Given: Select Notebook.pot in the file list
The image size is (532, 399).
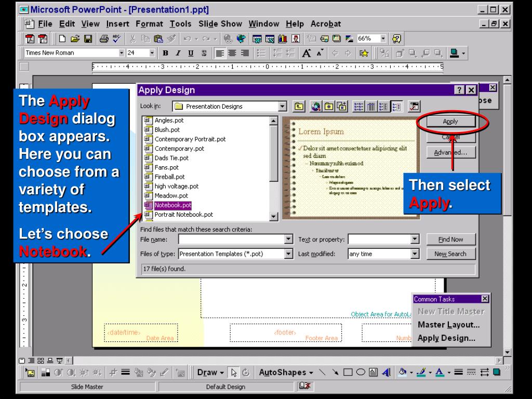Looking at the screenshot, I should tap(172, 205).
